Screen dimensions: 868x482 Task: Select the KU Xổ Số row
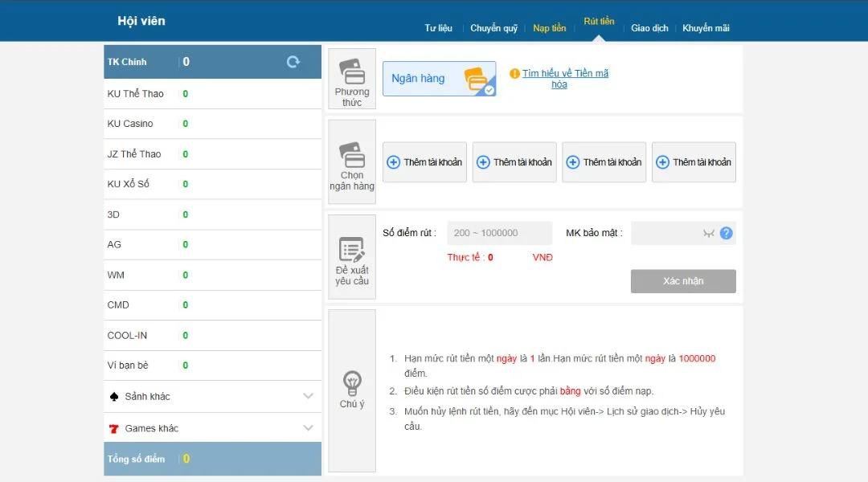pyautogui.click(x=212, y=184)
